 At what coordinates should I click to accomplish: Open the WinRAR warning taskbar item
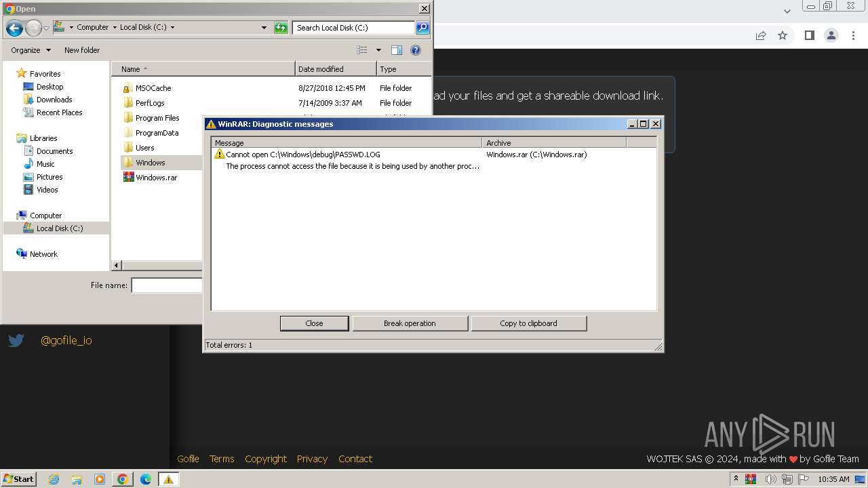[168, 479]
